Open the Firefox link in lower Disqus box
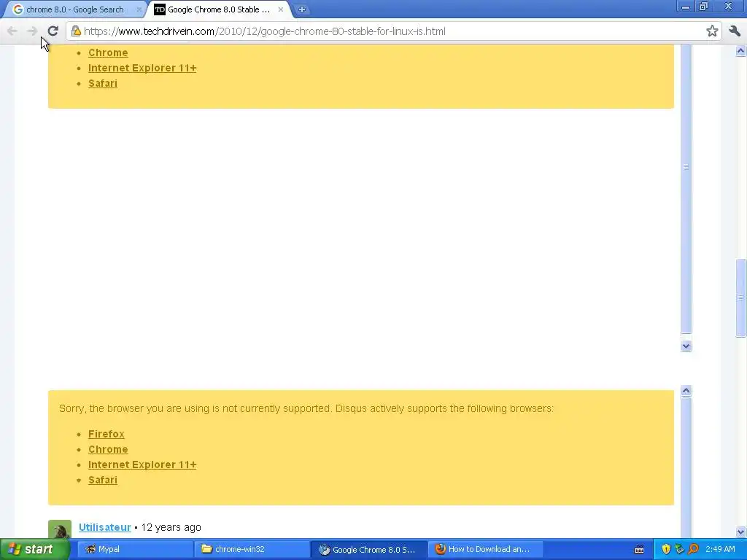The height and width of the screenshot is (560, 747). pos(107,435)
